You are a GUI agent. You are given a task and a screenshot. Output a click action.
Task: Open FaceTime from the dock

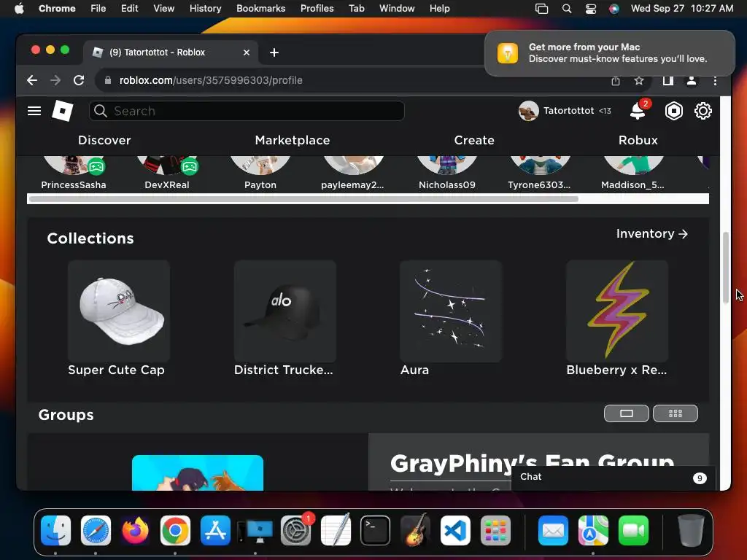(x=633, y=530)
